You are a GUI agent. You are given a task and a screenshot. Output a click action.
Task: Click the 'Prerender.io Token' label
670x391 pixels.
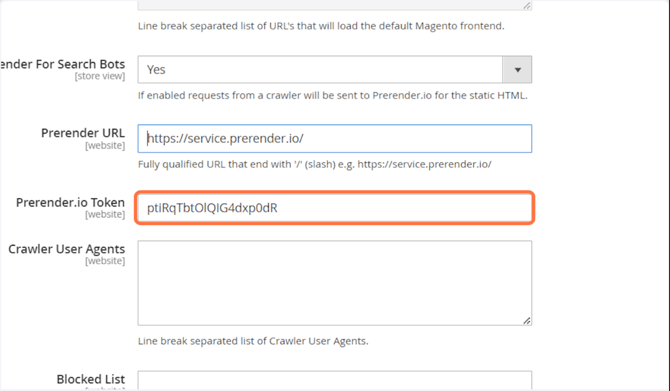click(71, 202)
